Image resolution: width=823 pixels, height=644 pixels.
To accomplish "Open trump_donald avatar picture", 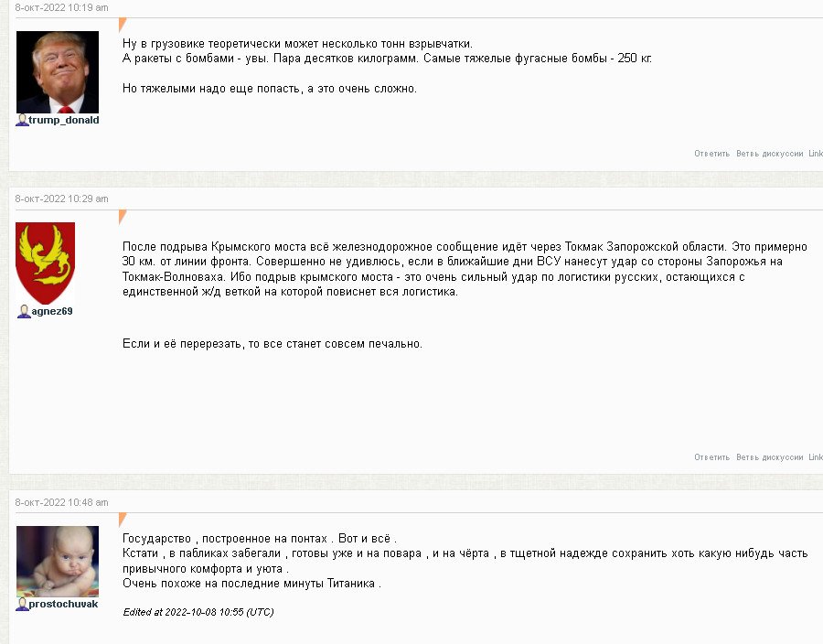I will coord(58,72).
